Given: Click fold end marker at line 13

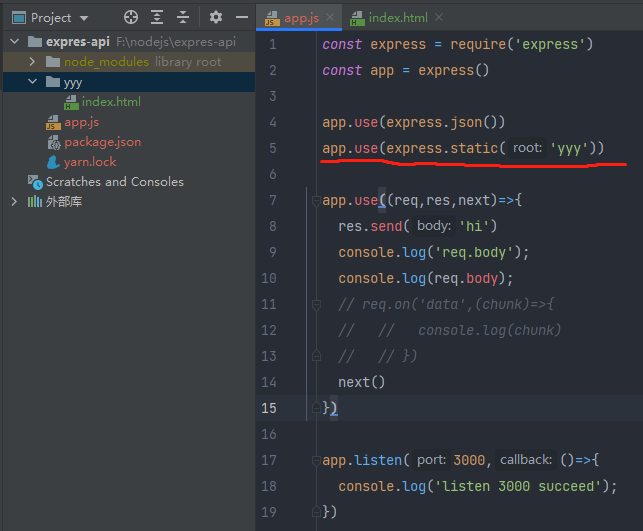Looking at the screenshot, I should click(x=316, y=356).
